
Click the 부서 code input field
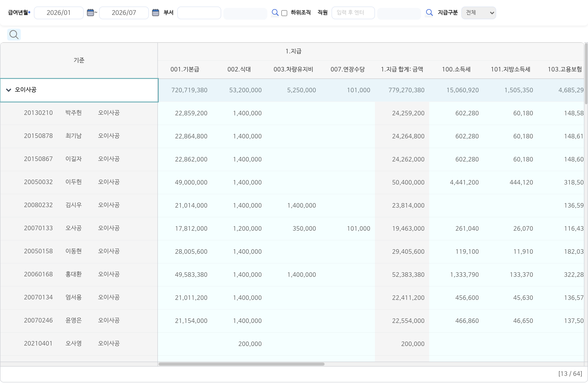(199, 13)
